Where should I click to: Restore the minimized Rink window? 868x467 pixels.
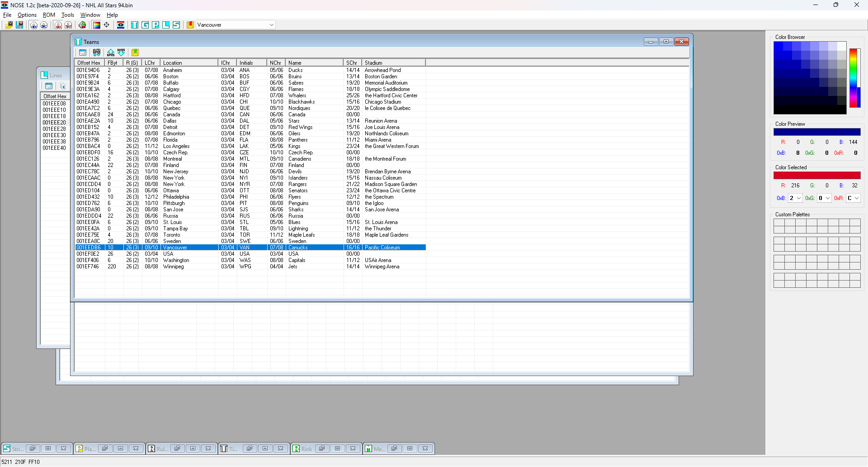click(321, 448)
